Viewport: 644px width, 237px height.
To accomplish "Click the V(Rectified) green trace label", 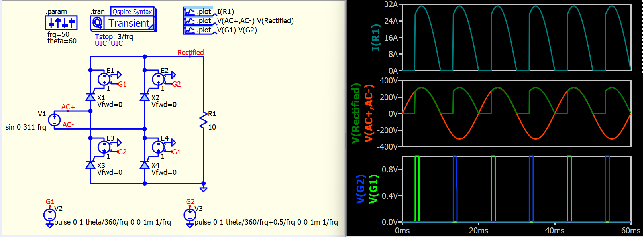I will coord(356,113).
